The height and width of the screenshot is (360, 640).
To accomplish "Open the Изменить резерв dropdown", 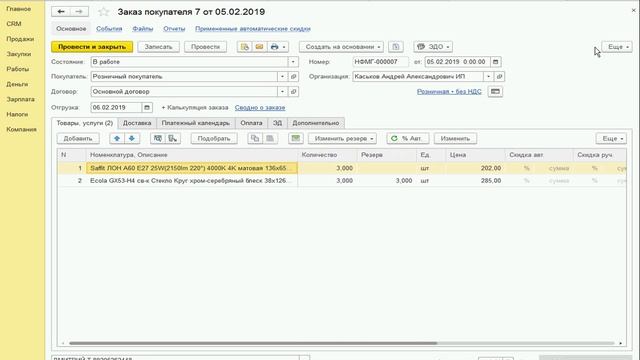I will point(342,138).
